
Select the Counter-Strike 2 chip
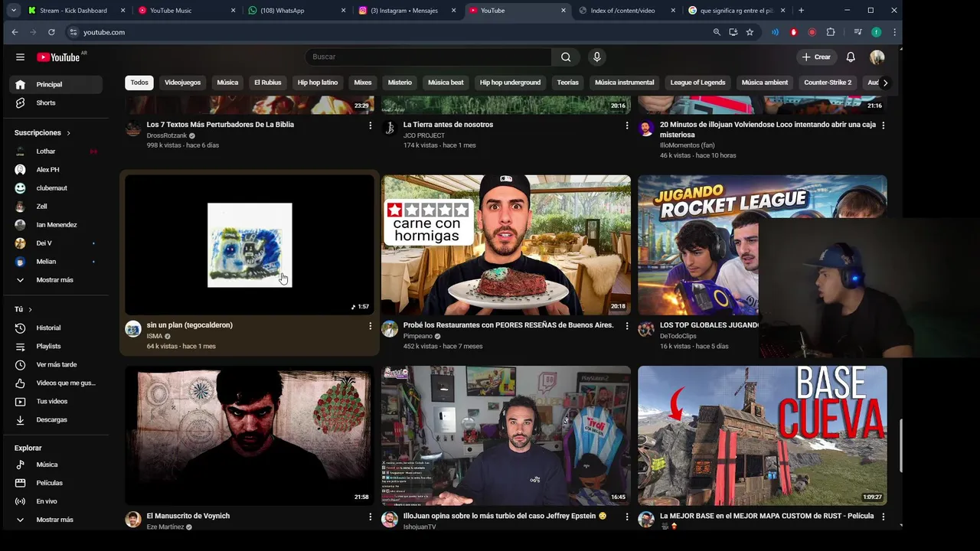(x=828, y=83)
